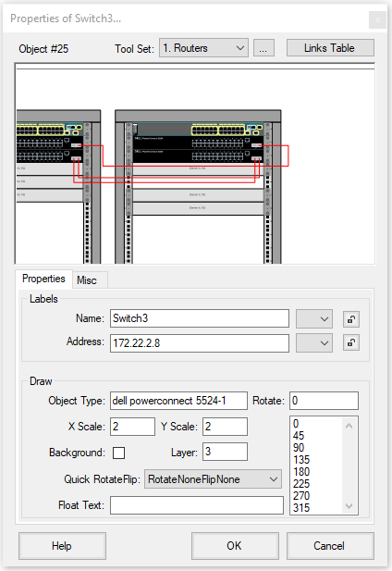Click the ellipsis button beside Tool Set
392x571 pixels.
tap(263, 48)
